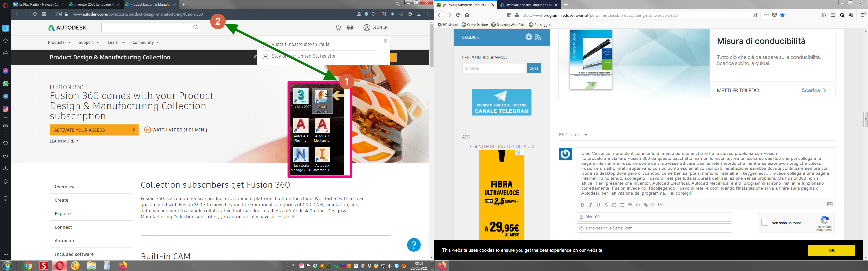Open Firefox page actions three-dots menu
The image size is (868, 271).
pos(766,15)
